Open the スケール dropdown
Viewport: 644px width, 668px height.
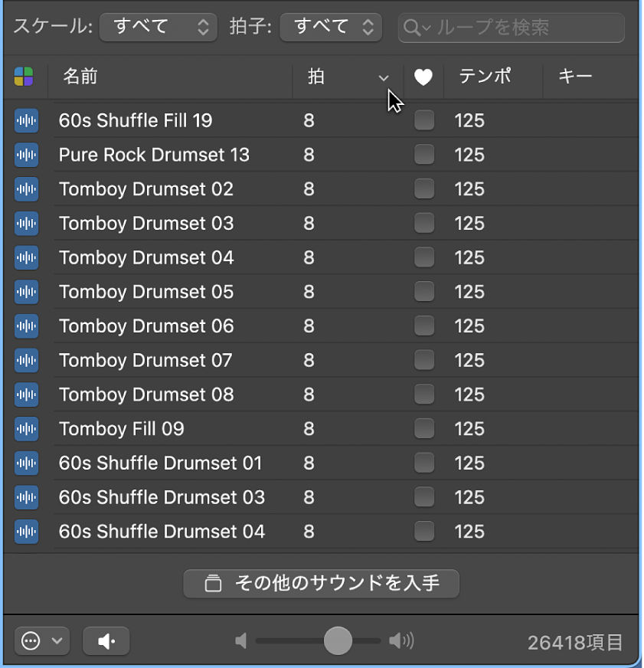(x=159, y=27)
